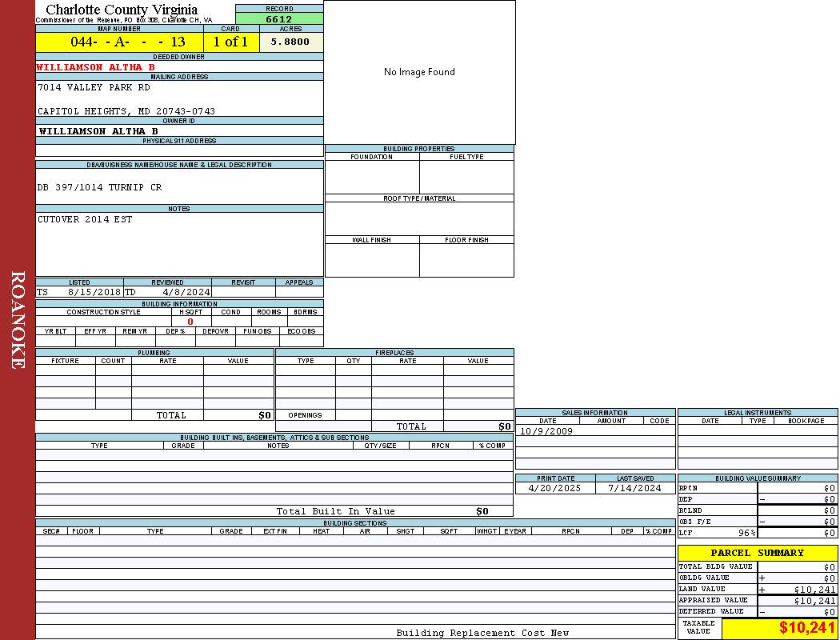Click the ROANOKE red sidebar banner
This screenshot has height=640, width=840.
(x=18, y=320)
